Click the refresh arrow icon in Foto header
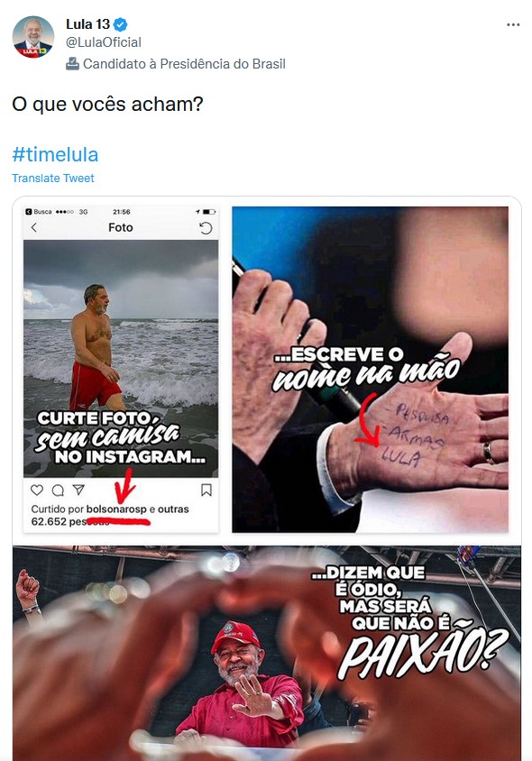Image resolution: width=532 pixels, height=761 pixels. coord(206,227)
